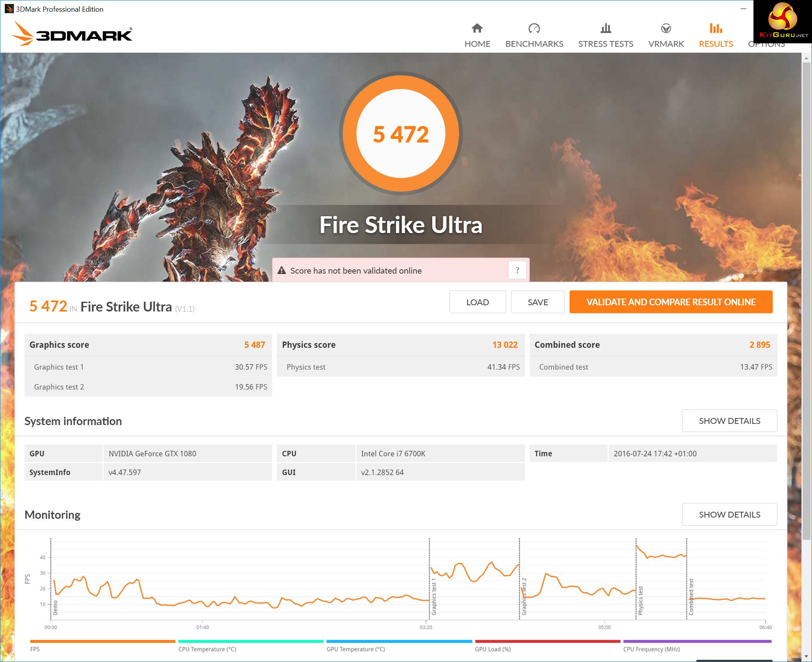The image size is (812, 662).
Task: Click the Stress Tests bar chart icon
Action: click(x=605, y=28)
